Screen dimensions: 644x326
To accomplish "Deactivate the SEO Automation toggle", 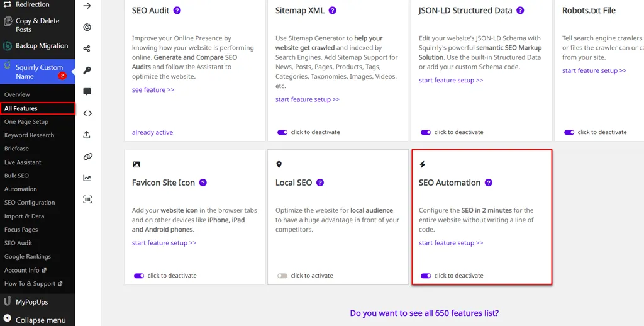I will pos(426,276).
